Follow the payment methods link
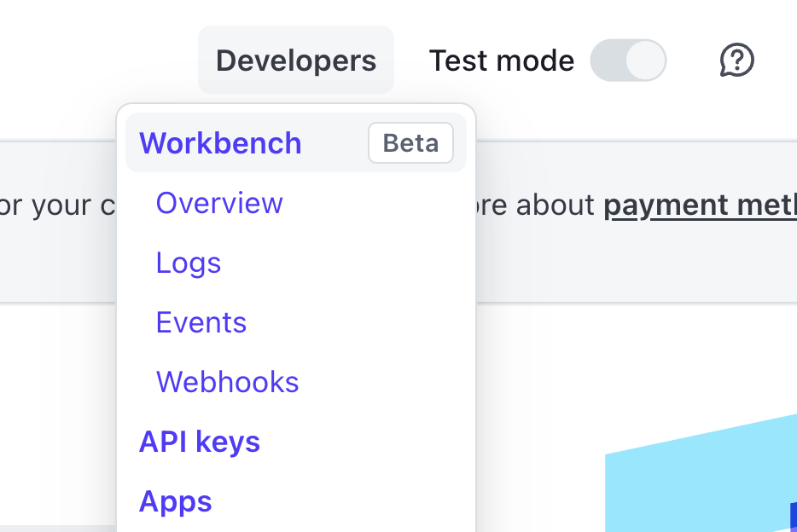This screenshot has height=532, width=797. [700, 205]
